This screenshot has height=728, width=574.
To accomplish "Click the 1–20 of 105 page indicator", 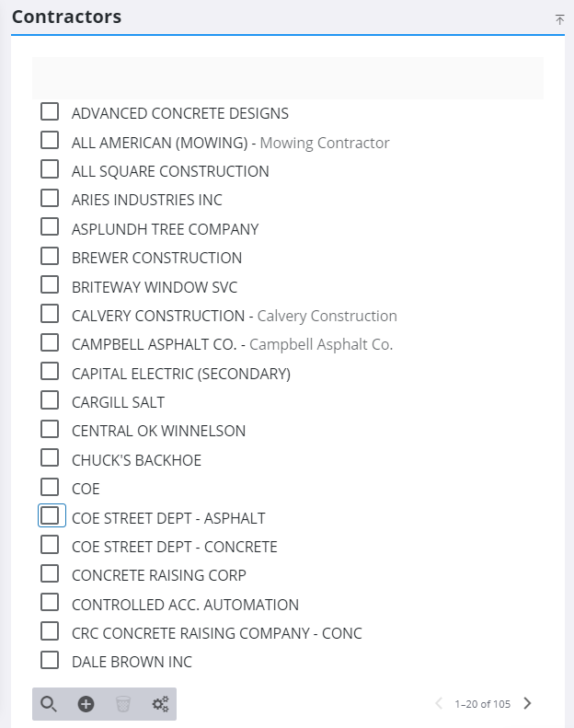I will [x=482, y=704].
